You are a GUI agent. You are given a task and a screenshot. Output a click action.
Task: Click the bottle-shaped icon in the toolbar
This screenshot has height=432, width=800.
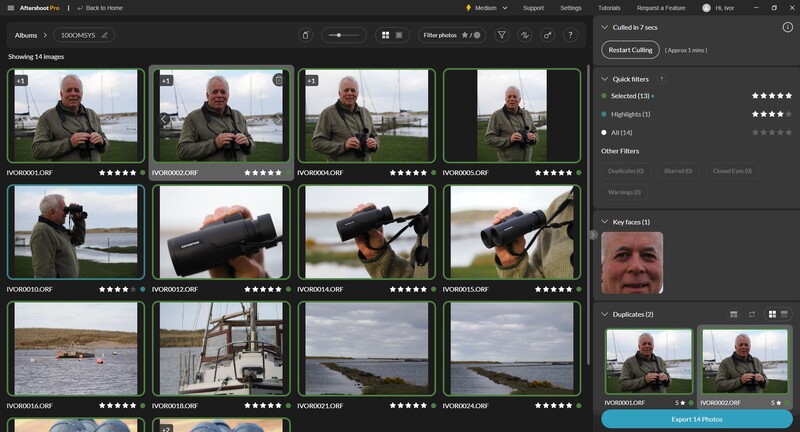pos(305,35)
